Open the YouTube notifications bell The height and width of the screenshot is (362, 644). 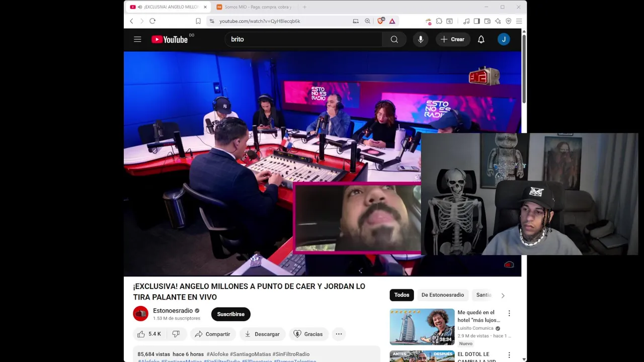point(481,39)
